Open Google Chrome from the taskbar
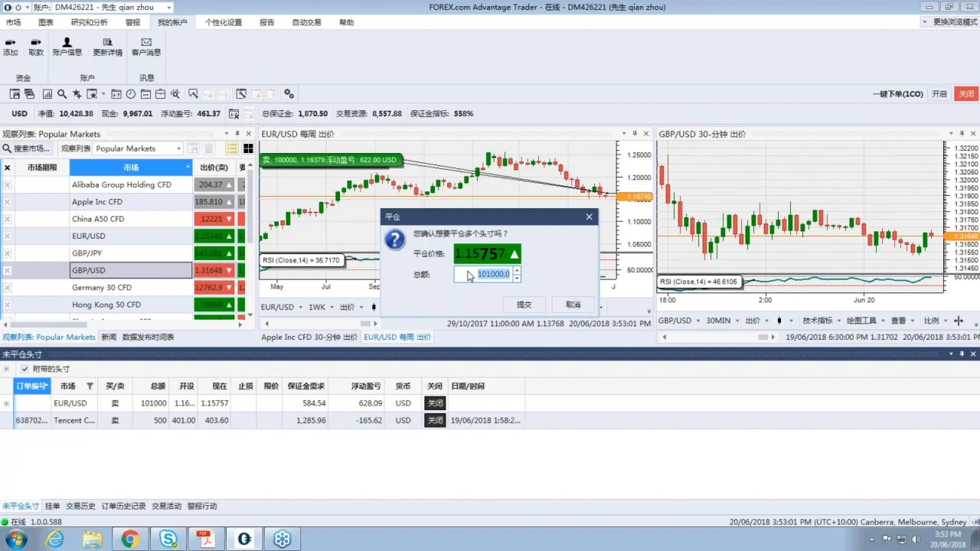The image size is (980, 551). click(129, 539)
